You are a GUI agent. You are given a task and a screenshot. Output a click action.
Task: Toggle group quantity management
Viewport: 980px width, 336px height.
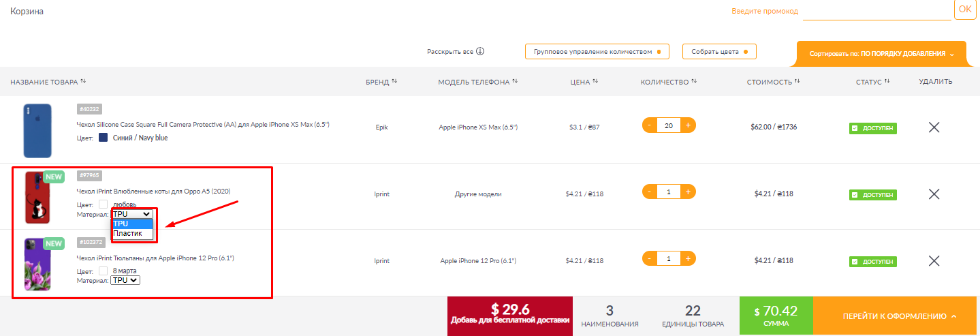coord(597,52)
